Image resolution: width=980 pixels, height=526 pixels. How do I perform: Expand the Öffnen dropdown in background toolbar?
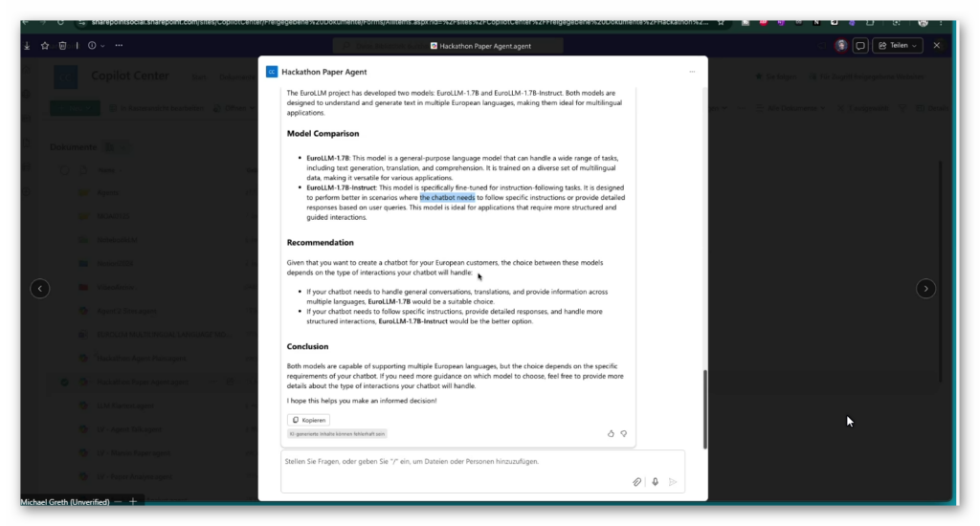234,108
